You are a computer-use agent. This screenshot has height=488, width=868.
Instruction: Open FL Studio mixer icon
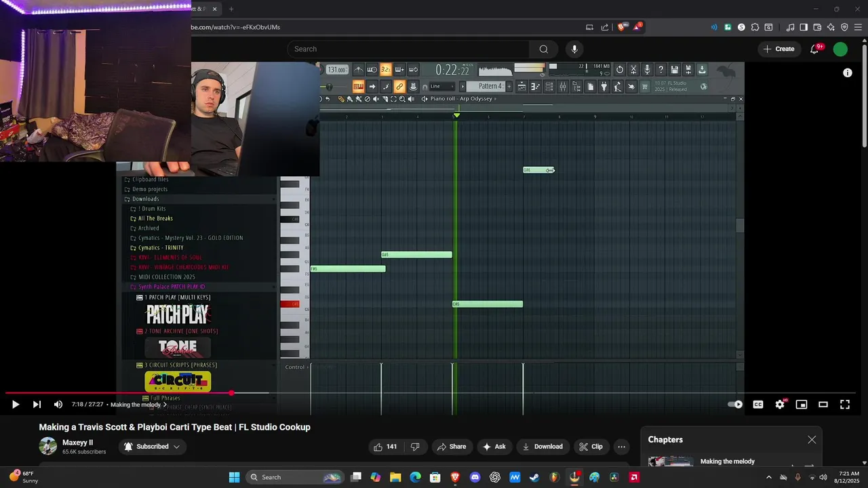pos(563,86)
